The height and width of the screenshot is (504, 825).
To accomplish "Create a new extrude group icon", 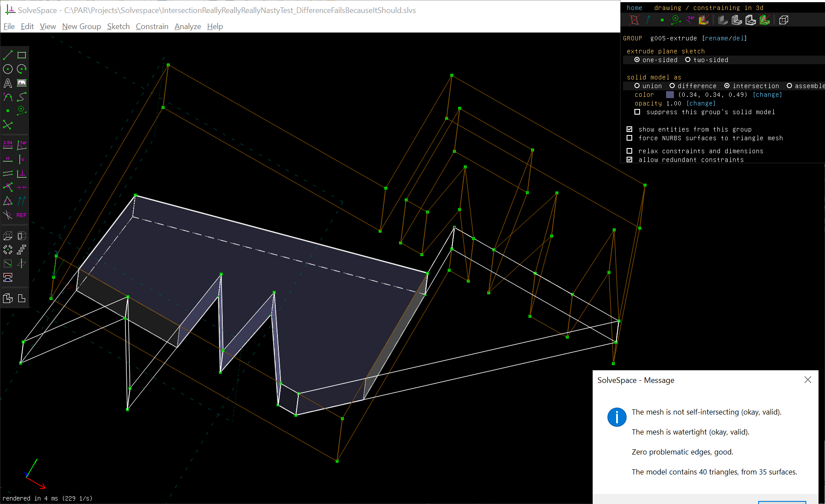I will pyautogui.click(x=8, y=236).
